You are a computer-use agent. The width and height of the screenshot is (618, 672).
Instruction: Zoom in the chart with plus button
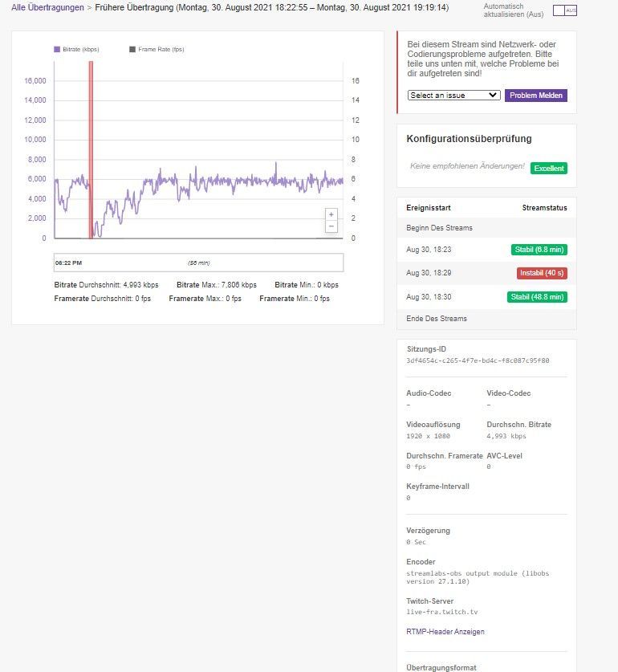331,214
